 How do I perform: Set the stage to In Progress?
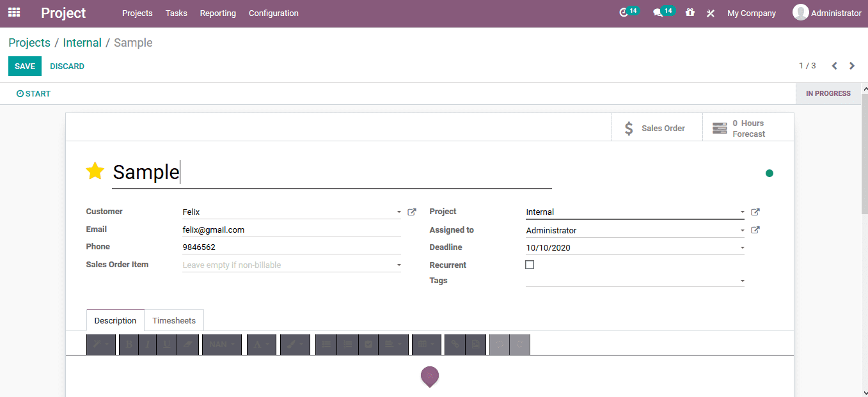coord(828,93)
